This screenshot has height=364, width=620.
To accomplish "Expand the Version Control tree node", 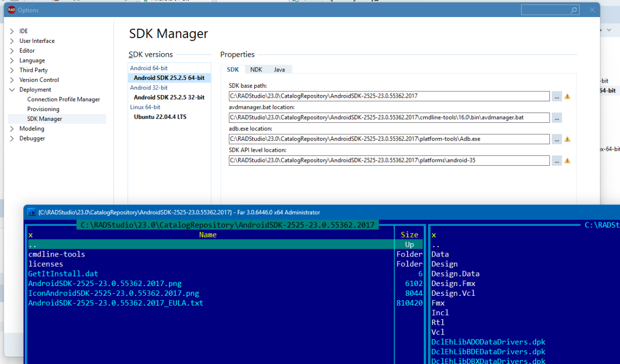I will point(12,80).
